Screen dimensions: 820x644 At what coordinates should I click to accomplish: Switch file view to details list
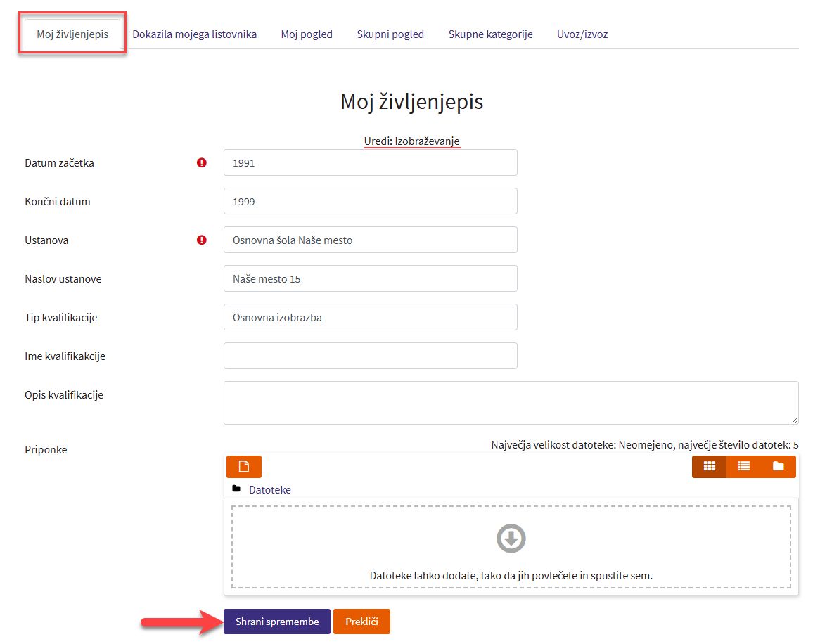tap(743, 467)
